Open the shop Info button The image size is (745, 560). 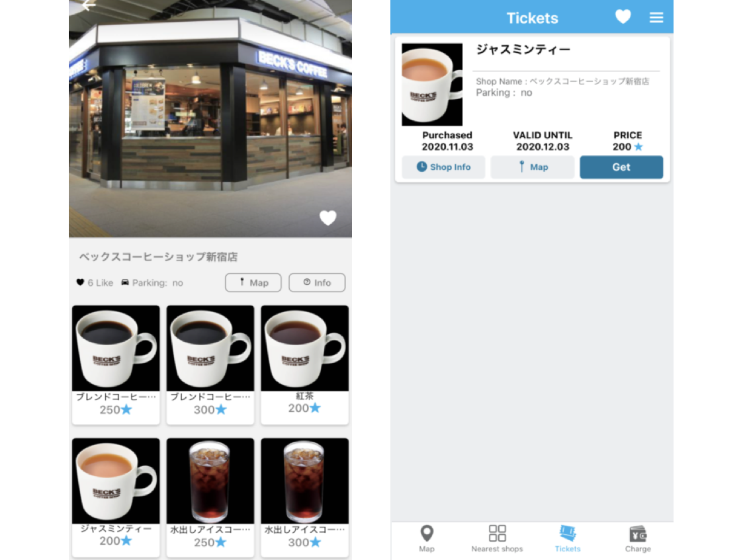pyautogui.click(x=317, y=282)
